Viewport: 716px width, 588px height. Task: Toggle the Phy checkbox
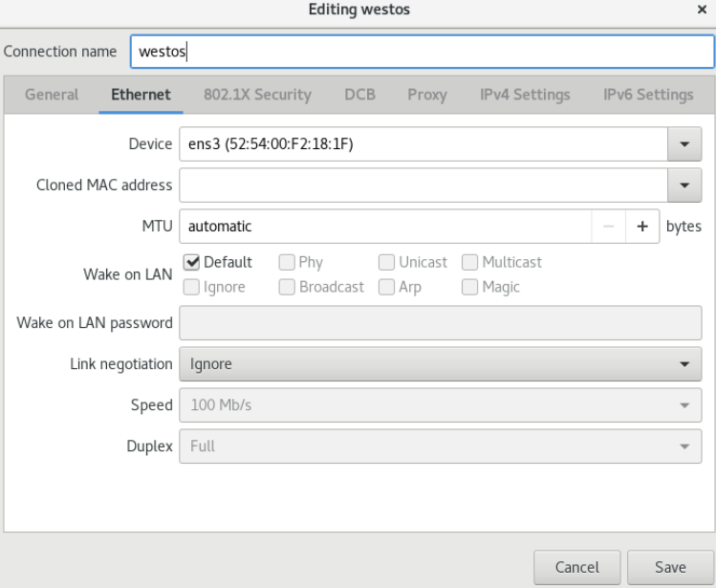(x=287, y=262)
